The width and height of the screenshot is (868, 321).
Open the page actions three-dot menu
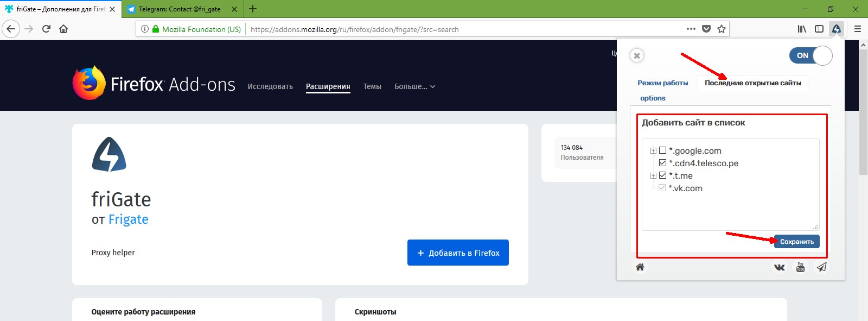click(691, 29)
